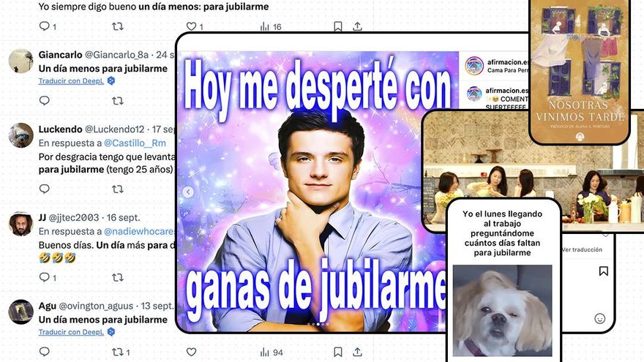Screen dimensions: 644x362
Task: Open Giancarlo's profile avatar
Action: tap(21, 61)
